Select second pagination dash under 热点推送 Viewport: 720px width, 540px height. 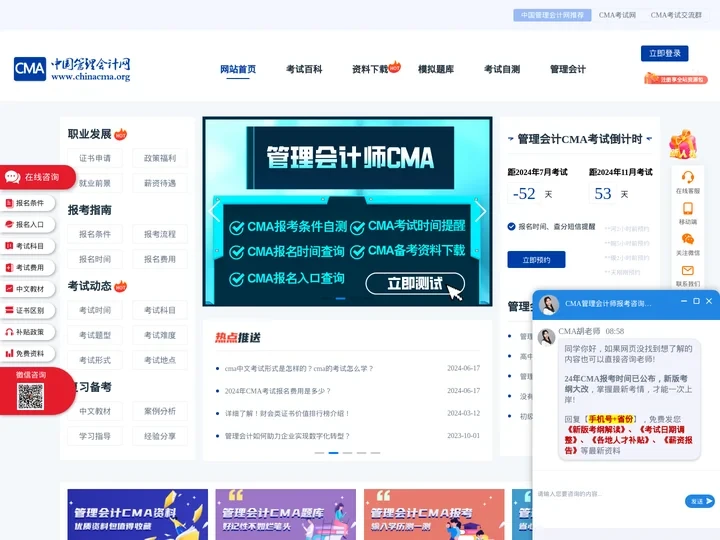333,453
